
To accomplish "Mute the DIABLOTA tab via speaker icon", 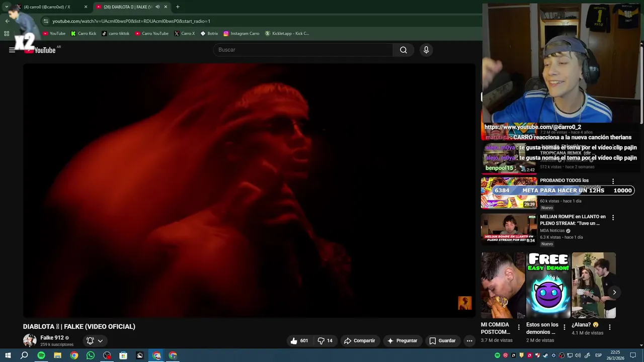I will (157, 7).
